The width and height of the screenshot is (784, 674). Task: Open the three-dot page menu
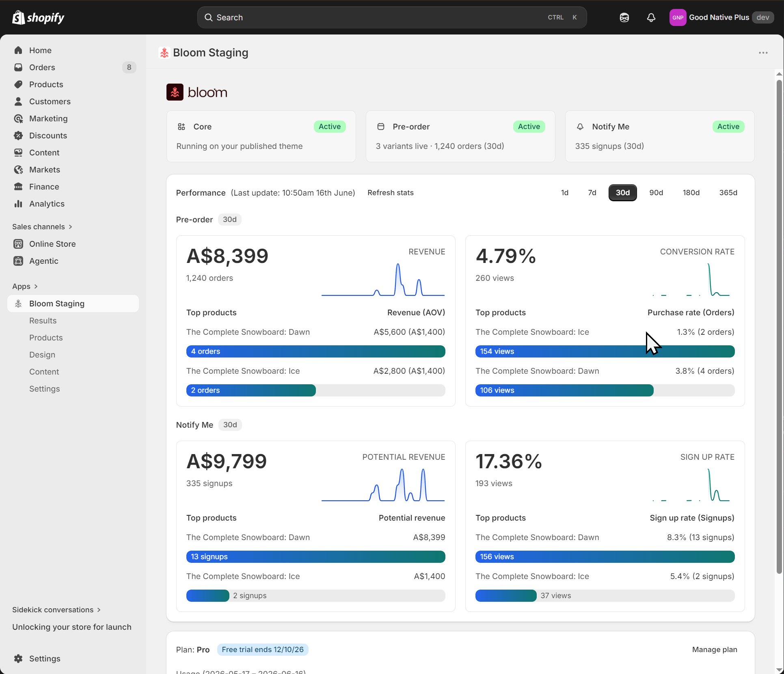(763, 53)
